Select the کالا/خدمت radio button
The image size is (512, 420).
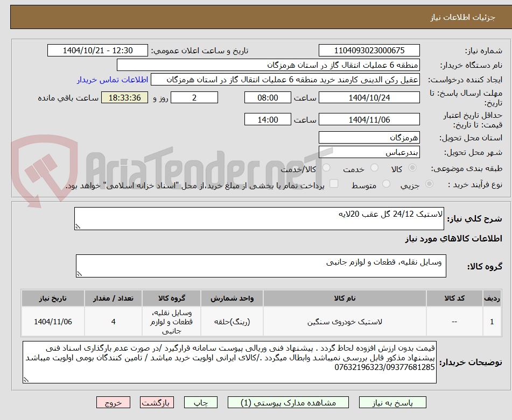pyautogui.click(x=326, y=168)
